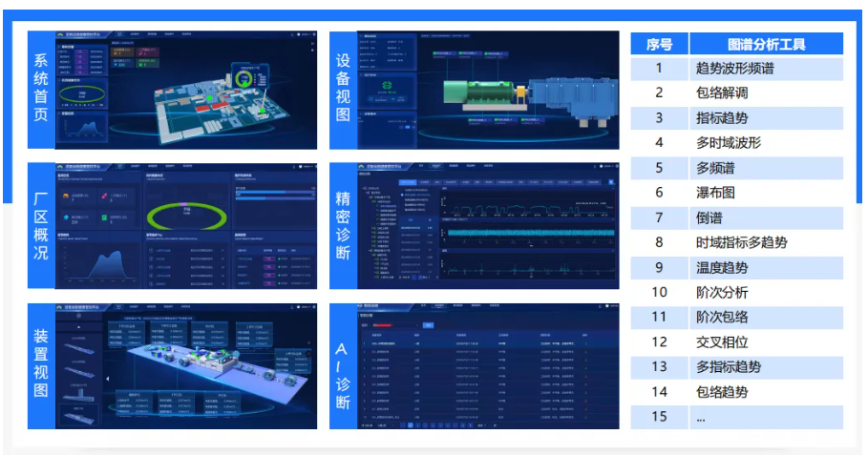868x455 pixels.
Task: Click the 3D factory map in 系统首页
Action: tap(222, 105)
